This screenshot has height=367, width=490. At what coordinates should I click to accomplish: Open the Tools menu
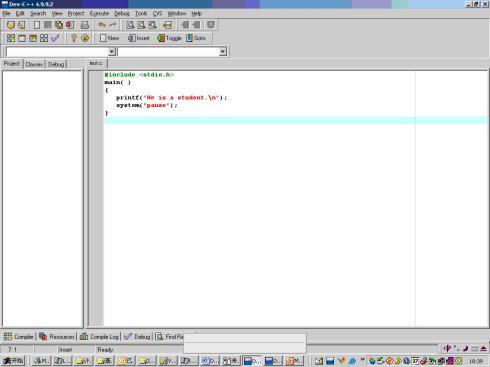[141, 13]
